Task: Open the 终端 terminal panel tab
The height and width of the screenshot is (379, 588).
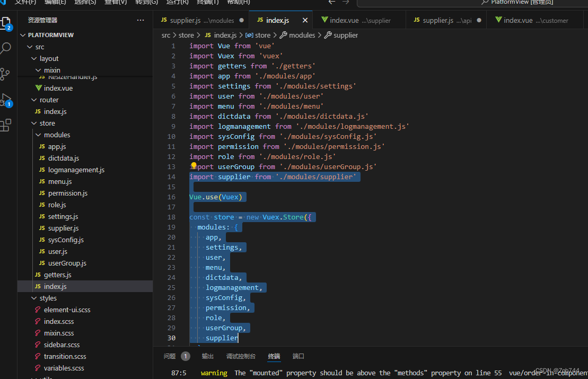Action: (274, 356)
